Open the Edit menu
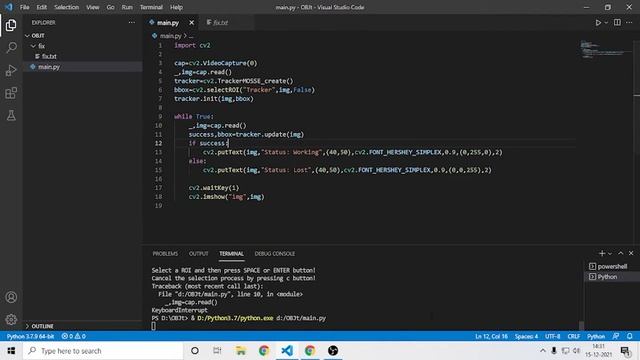Screen dimensions: 640x360 pyautogui.click(x=42, y=7)
